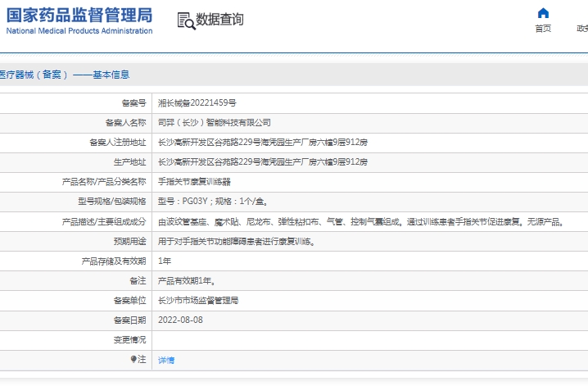Select the 注 label text
Screen dimensions: 588x386
(142, 360)
